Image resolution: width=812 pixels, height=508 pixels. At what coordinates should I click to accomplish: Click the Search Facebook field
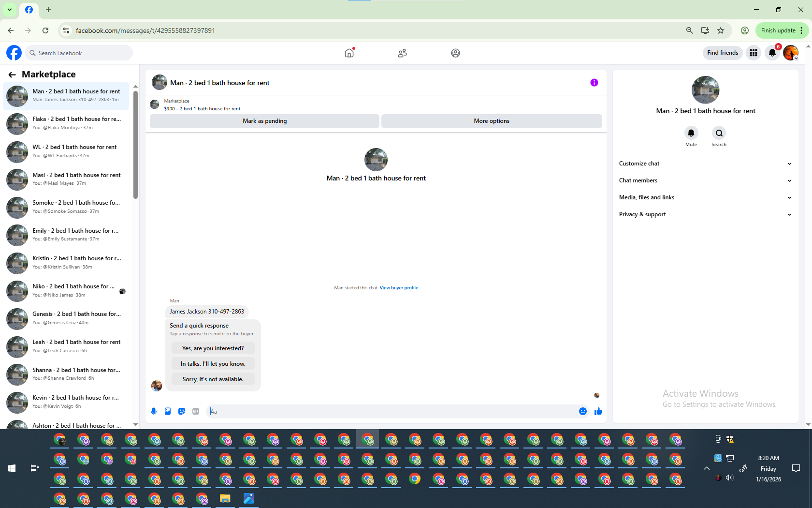(x=79, y=53)
